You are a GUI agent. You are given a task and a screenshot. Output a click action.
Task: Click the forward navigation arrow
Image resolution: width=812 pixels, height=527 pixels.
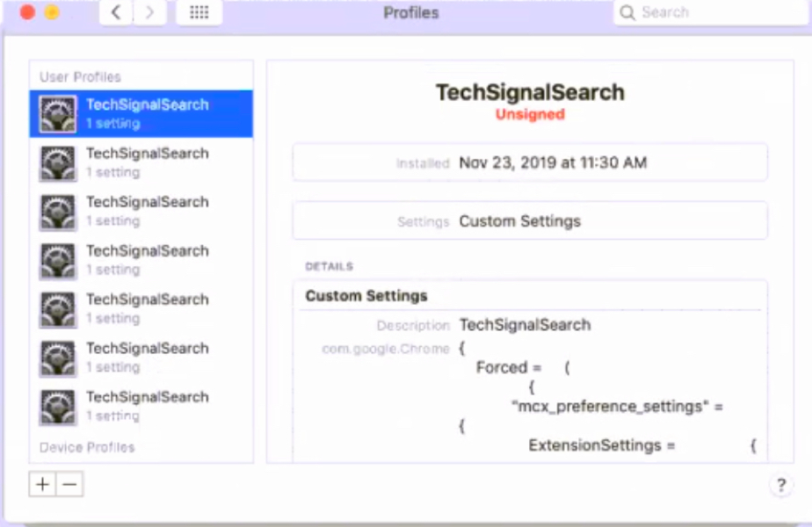coord(149,13)
